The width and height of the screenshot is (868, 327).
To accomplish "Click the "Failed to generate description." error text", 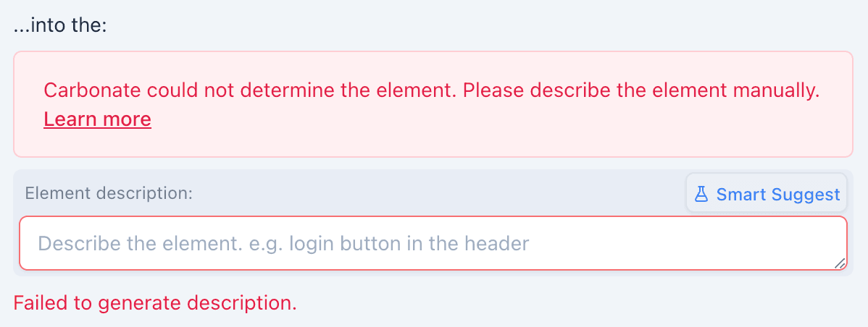I will click(x=155, y=302).
